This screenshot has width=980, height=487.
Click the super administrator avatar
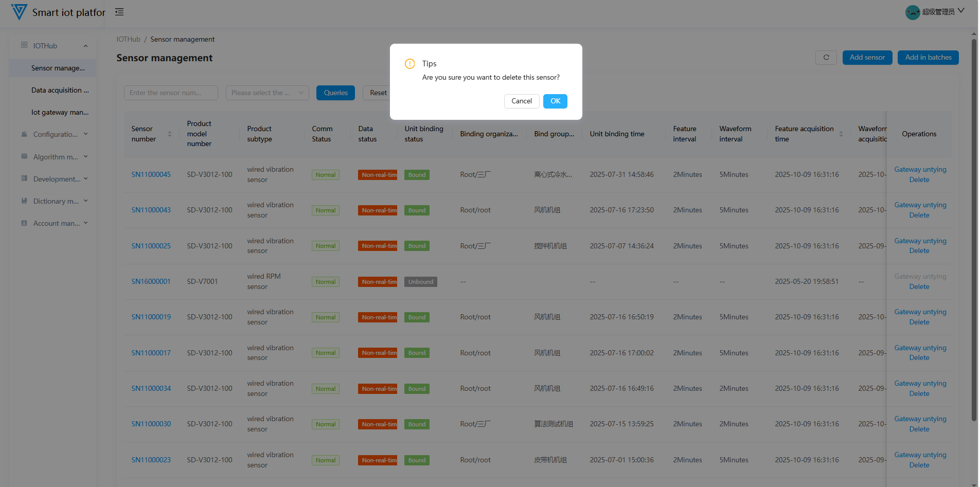pyautogui.click(x=913, y=12)
